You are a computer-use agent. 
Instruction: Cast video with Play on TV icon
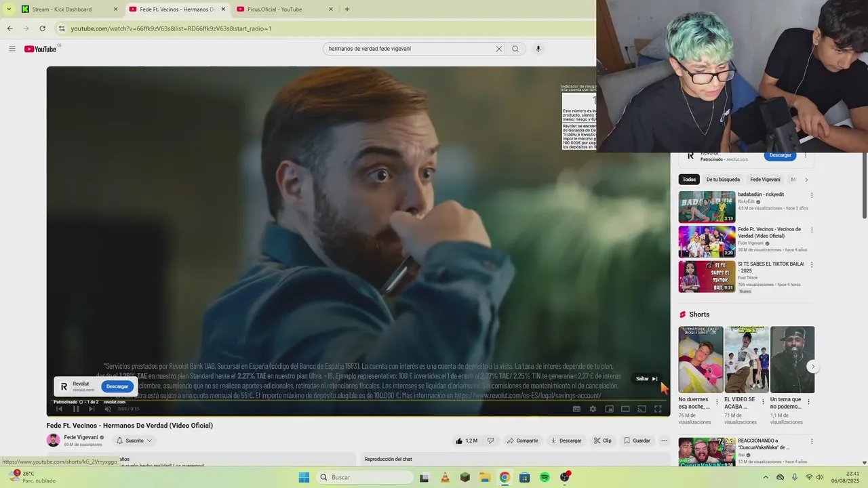pos(642,409)
